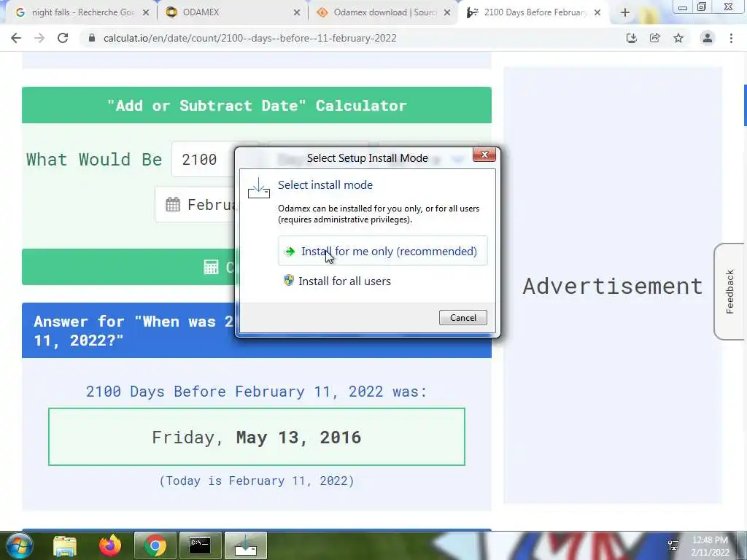This screenshot has width=747, height=560.
Task: Click the February date picker field
Action: (x=196, y=205)
